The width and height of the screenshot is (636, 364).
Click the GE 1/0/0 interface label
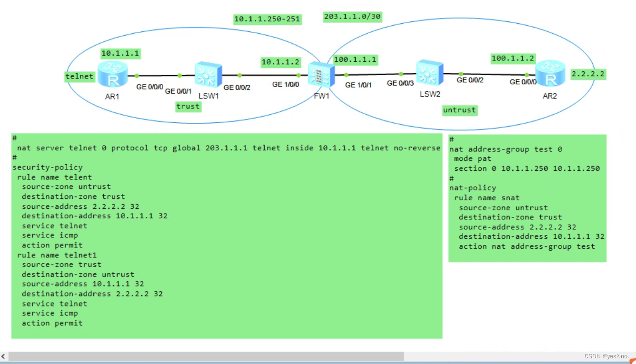[x=286, y=84]
